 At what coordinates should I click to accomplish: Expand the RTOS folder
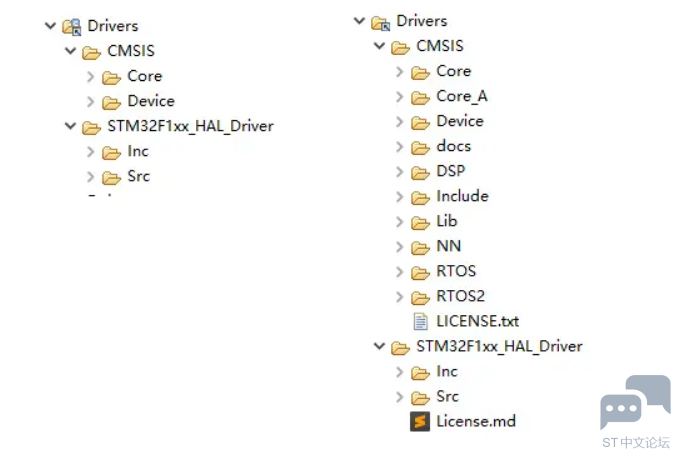[399, 272]
